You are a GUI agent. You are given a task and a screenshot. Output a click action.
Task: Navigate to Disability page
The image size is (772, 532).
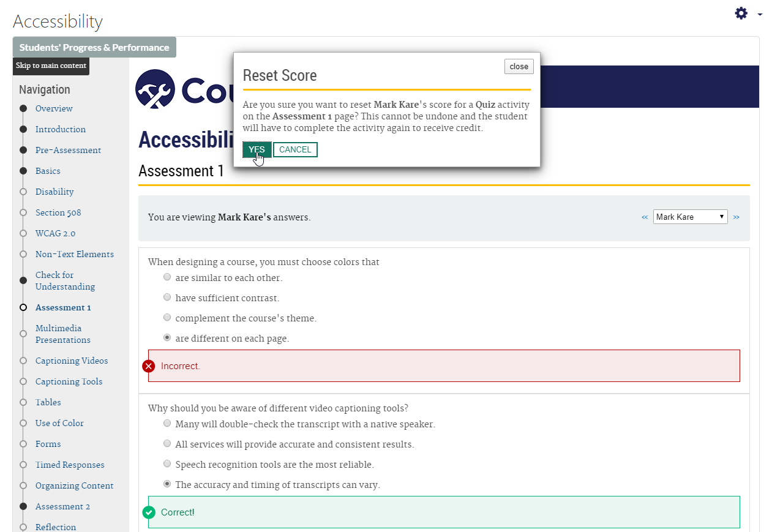coord(54,192)
